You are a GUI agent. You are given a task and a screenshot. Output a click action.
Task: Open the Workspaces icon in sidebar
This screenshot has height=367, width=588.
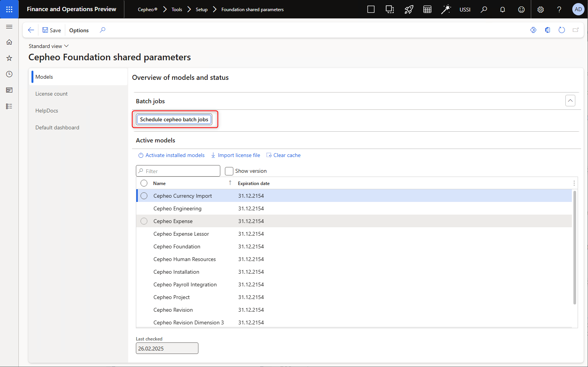click(9, 90)
